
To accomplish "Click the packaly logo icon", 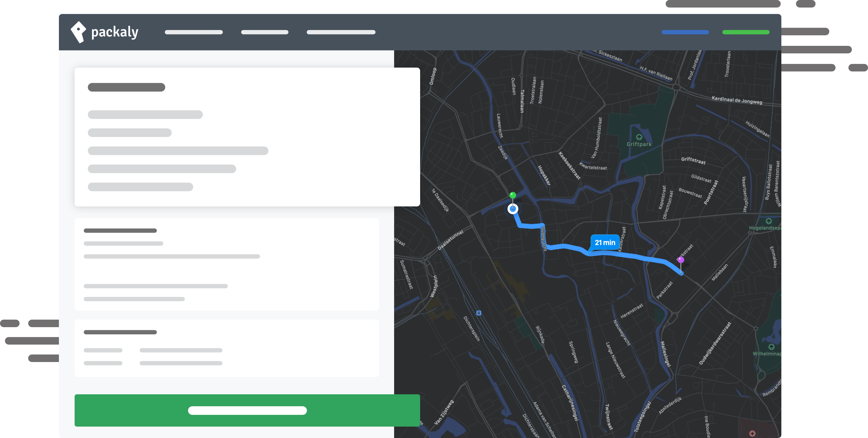I will [x=78, y=32].
